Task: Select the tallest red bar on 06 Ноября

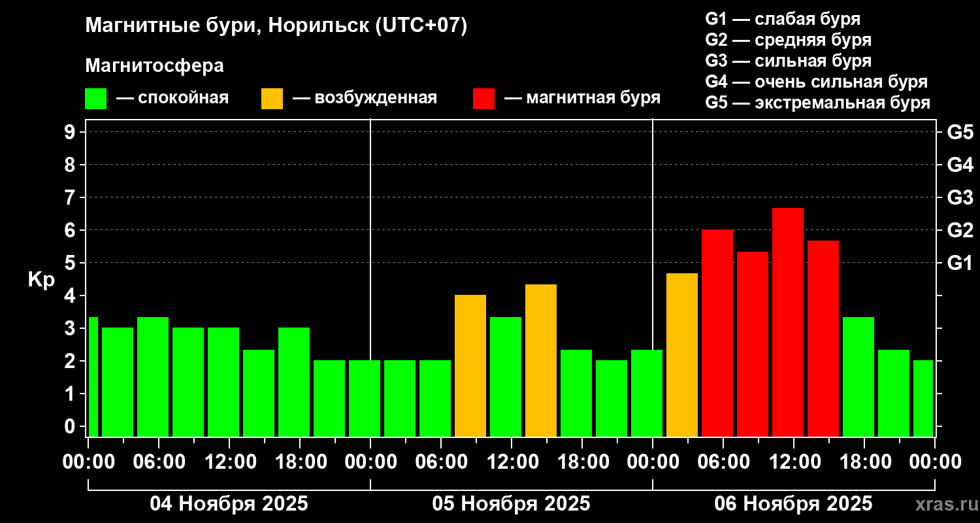Action: (x=788, y=322)
